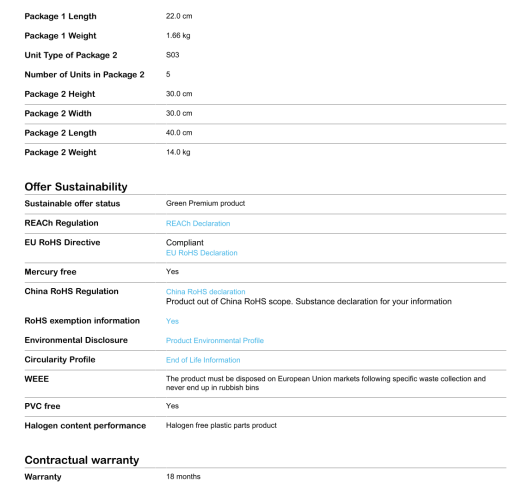
Task: Click the WEEE disposal description text
Action: [326, 383]
